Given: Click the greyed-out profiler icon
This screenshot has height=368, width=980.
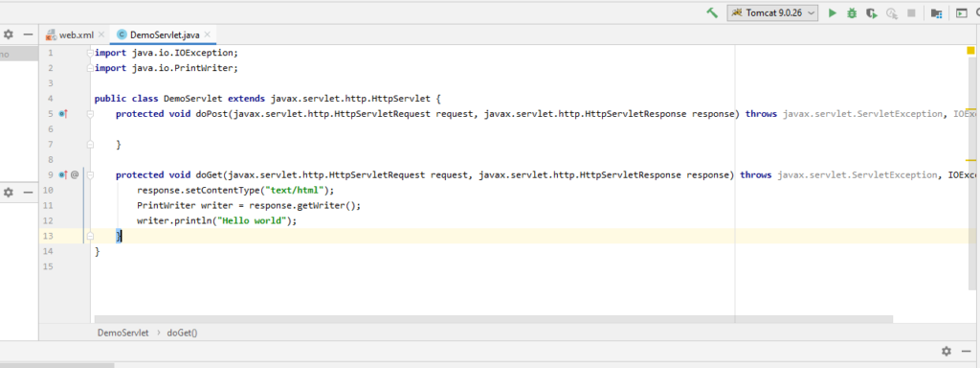Looking at the screenshot, I should click(892, 13).
